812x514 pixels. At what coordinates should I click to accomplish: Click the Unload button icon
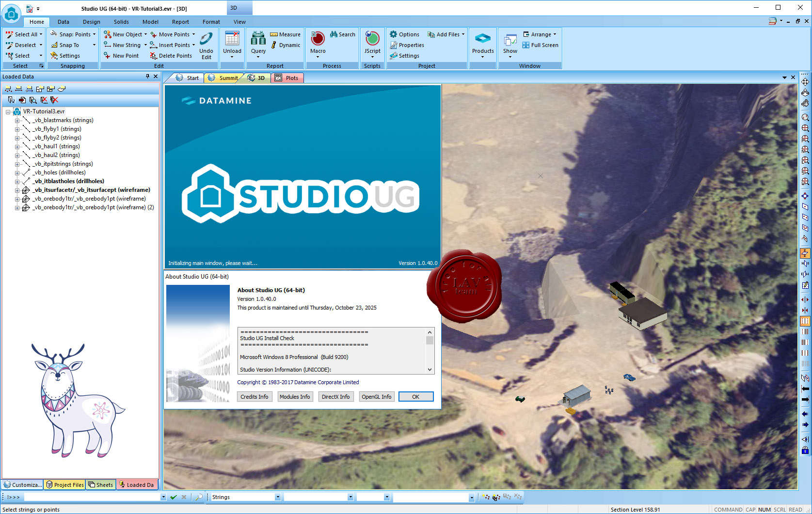[x=232, y=39]
